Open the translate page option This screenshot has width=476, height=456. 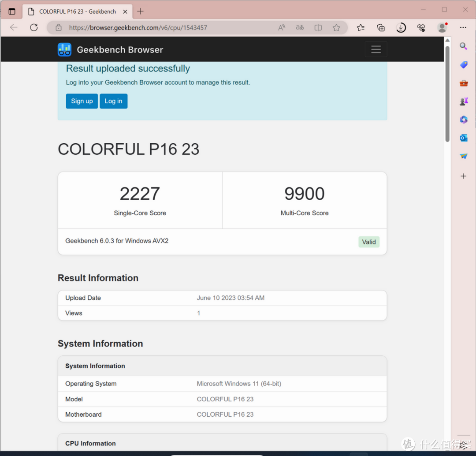click(300, 28)
